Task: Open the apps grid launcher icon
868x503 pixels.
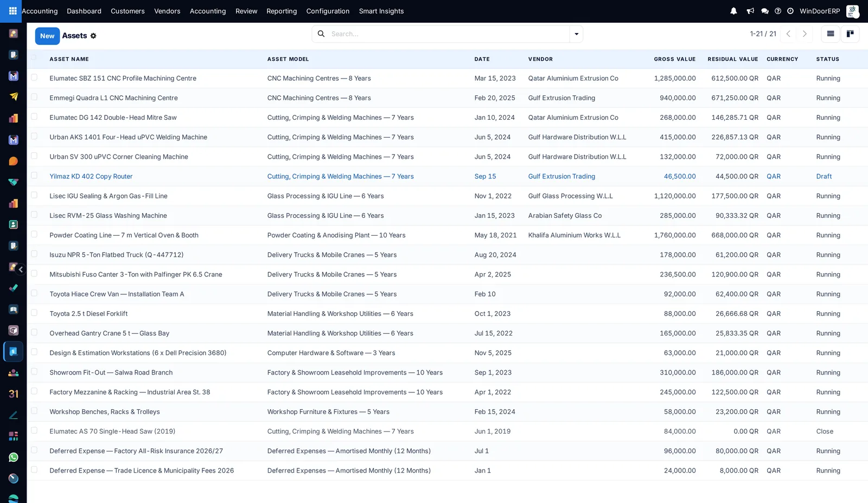Action: point(12,11)
